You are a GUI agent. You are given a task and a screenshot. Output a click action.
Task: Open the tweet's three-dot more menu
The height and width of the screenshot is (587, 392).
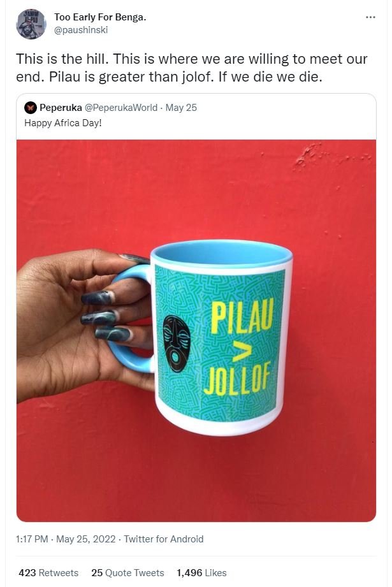370,17
